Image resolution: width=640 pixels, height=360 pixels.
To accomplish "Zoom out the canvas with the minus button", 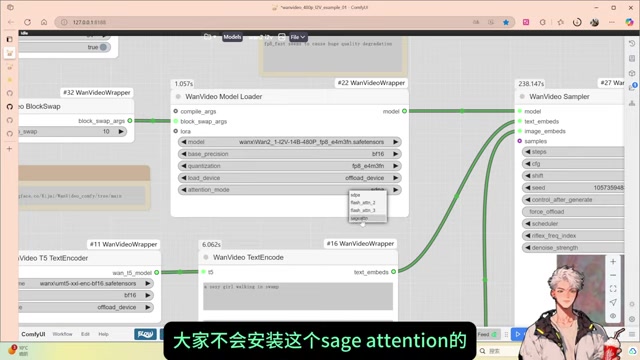I will click(613, 275).
